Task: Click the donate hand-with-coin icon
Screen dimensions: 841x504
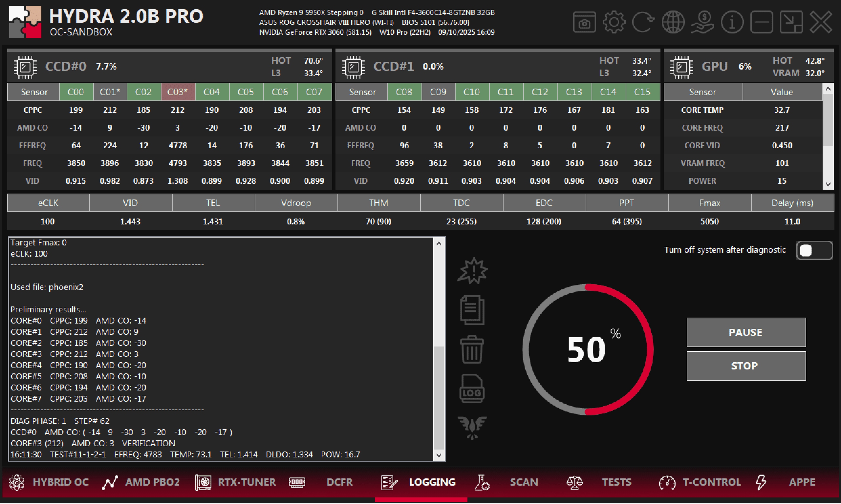Action: click(702, 22)
